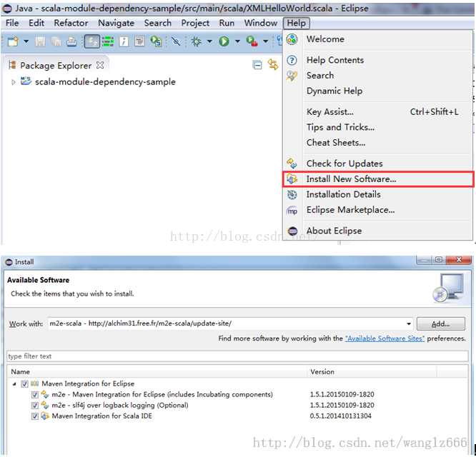Open the New wizard dropdown arrow
Image resolution: width=476 pixels, height=457 pixels.
(26, 41)
